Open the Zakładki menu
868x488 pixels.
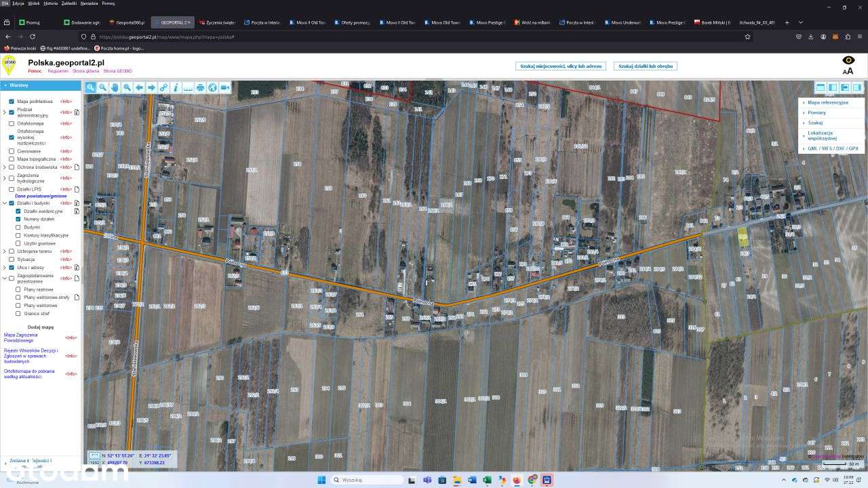click(x=69, y=3)
